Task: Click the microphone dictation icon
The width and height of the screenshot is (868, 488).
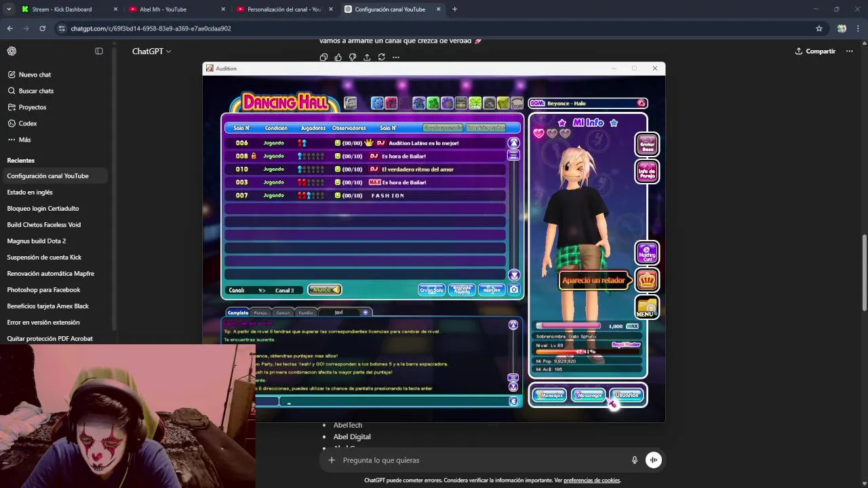Action: (635, 460)
